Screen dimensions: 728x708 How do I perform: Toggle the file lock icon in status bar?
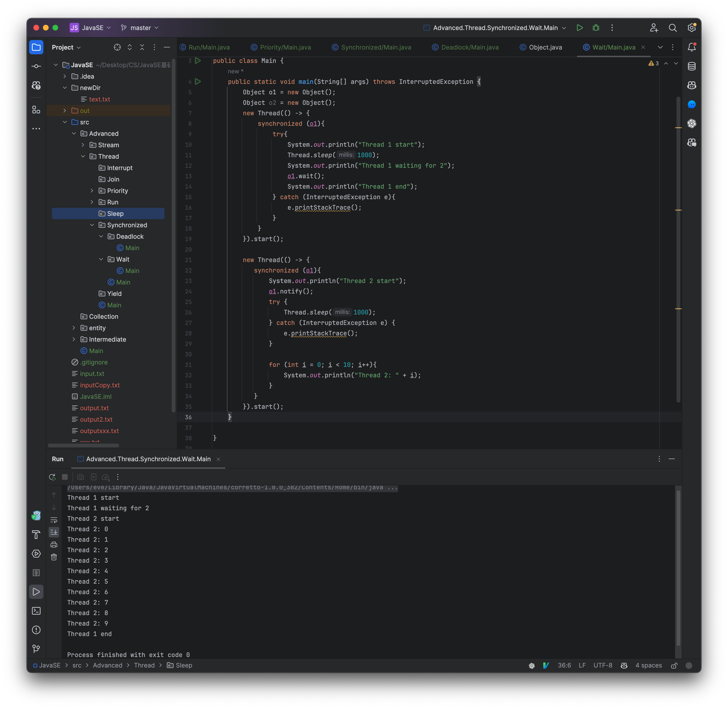(674, 665)
